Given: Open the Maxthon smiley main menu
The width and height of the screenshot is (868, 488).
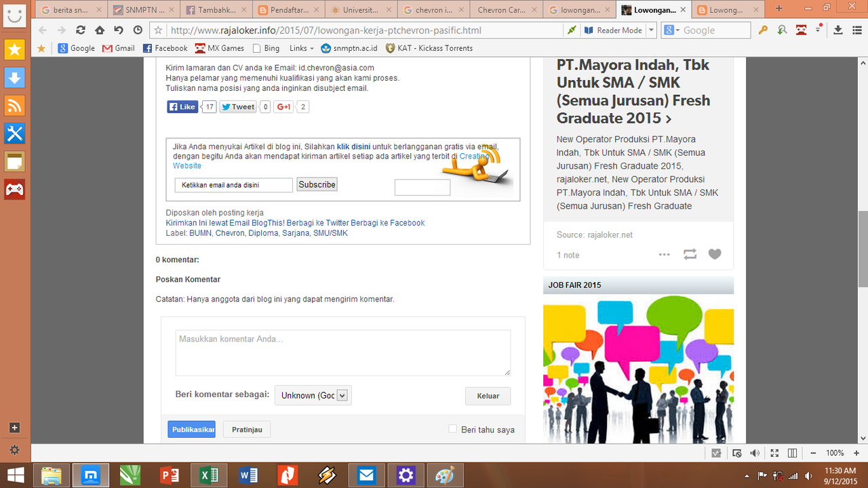Looking at the screenshot, I should point(15,15).
